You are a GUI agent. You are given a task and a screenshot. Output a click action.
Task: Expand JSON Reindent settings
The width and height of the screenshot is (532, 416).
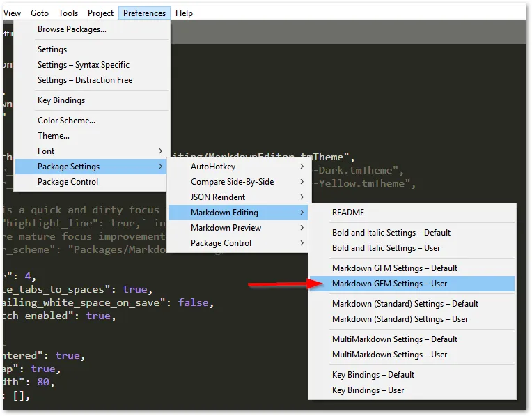point(238,197)
